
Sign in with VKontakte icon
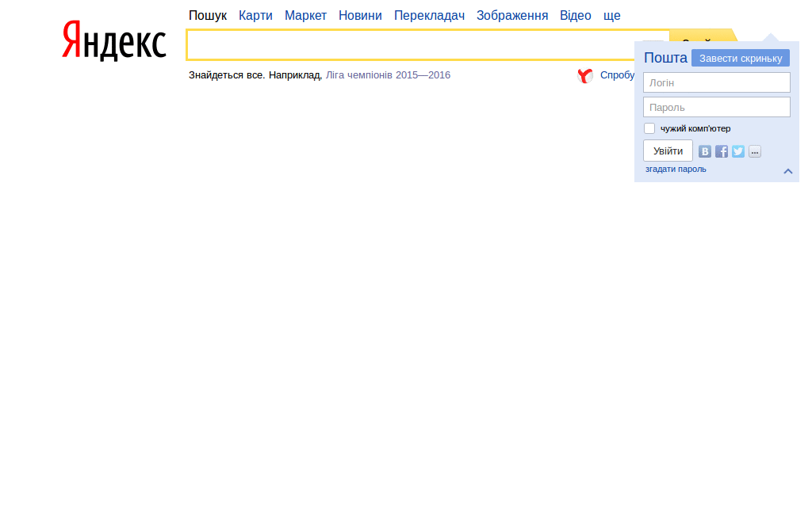pyautogui.click(x=705, y=151)
